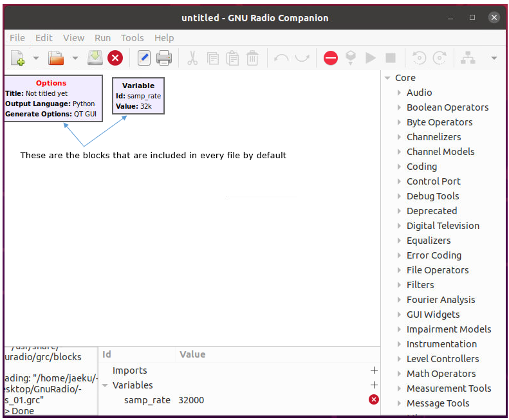Open the View menu
The width and height of the screenshot is (509, 420).
pyautogui.click(x=74, y=38)
